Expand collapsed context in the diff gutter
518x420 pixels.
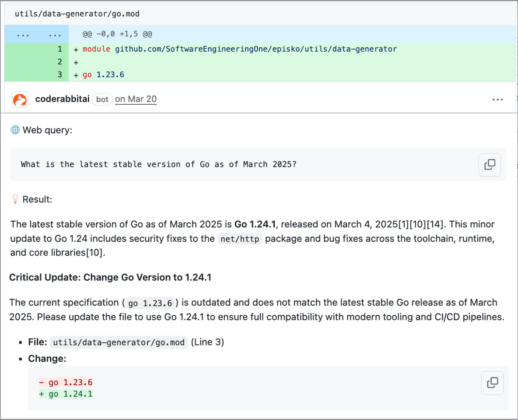click(54, 34)
